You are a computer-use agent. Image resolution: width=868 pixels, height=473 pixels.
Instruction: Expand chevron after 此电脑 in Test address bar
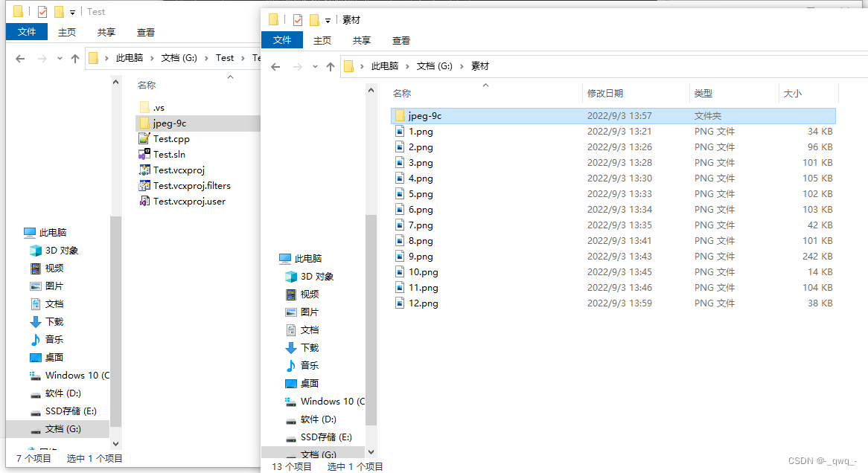coord(152,58)
